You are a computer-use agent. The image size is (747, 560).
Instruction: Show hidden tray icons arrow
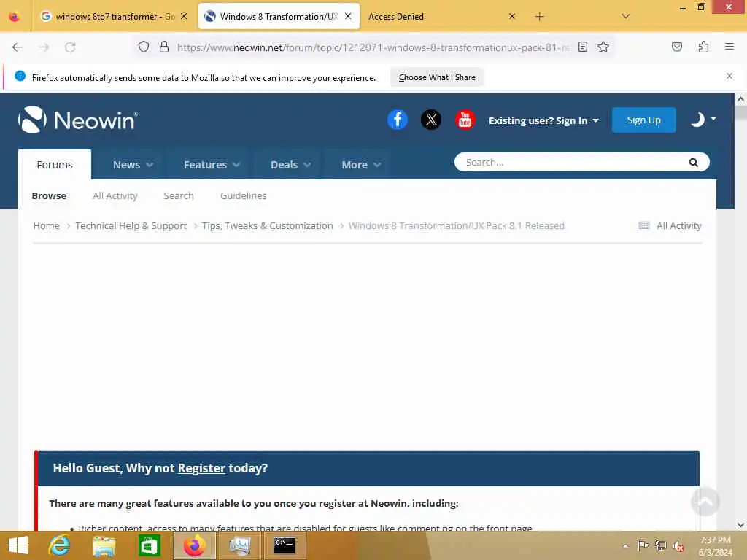click(x=625, y=545)
